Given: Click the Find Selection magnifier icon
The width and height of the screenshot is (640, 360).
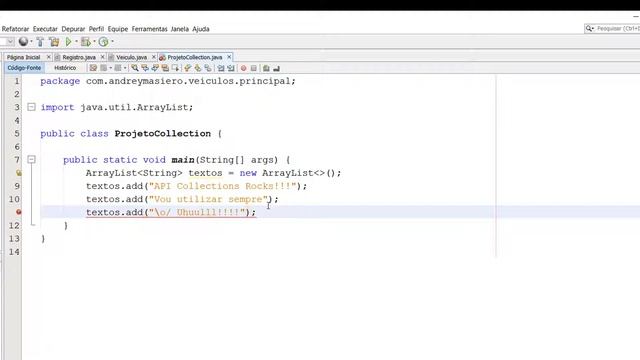Looking at the screenshot, I should click(x=135, y=68).
